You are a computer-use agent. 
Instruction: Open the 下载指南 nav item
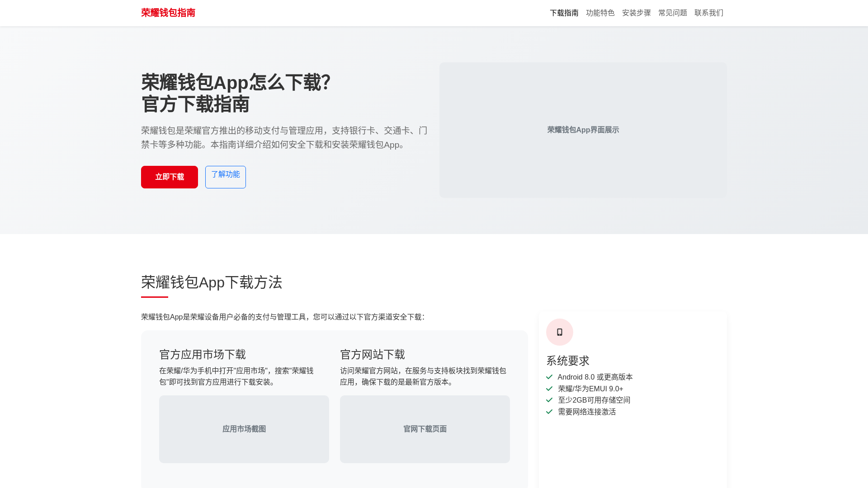[564, 13]
